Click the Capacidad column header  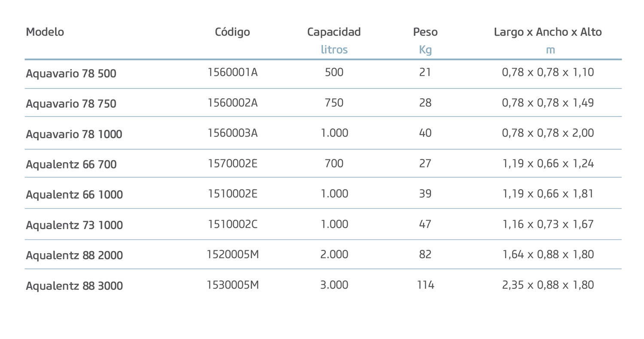point(334,32)
